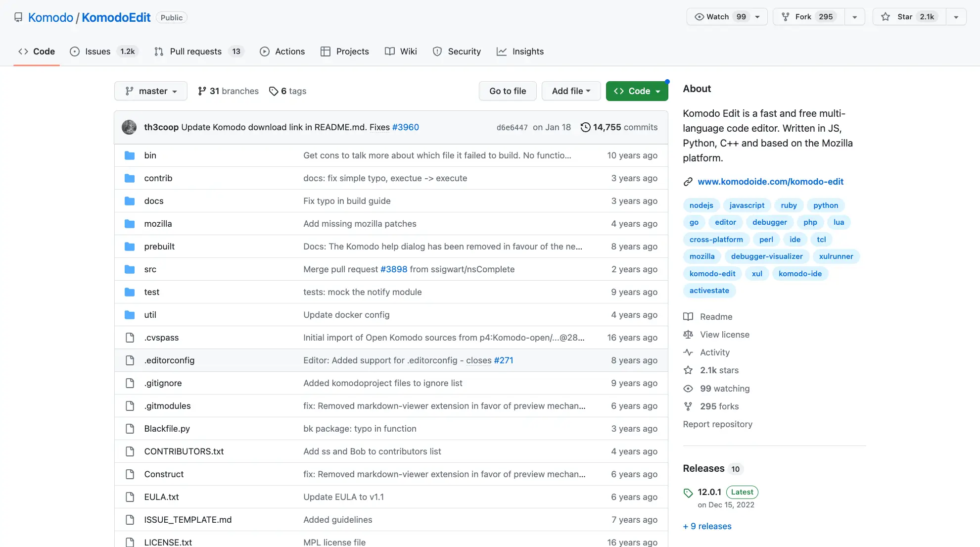Click the src folder entry

click(x=149, y=269)
